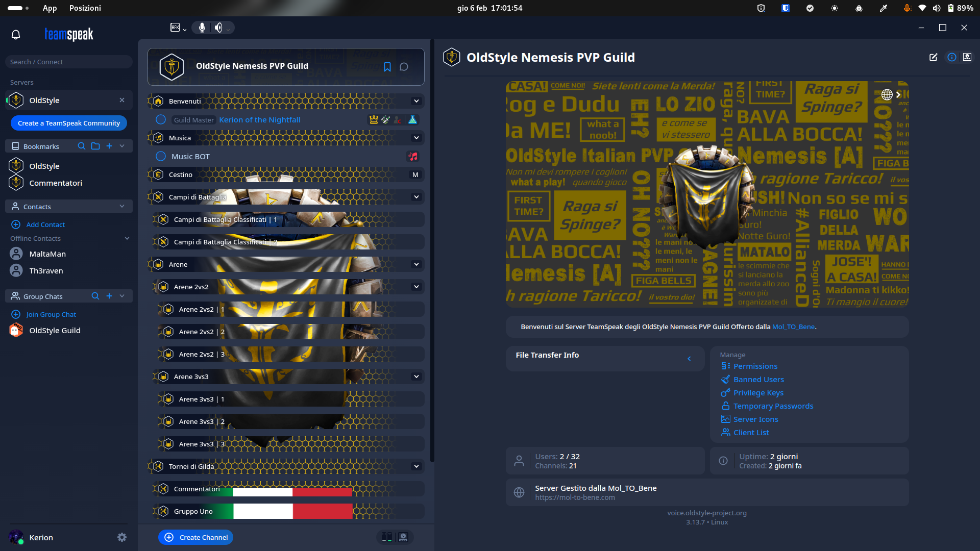Viewport: 980px width, 551px height.
Task: Collapse the Benvenuti channel
Action: [416, 101]
